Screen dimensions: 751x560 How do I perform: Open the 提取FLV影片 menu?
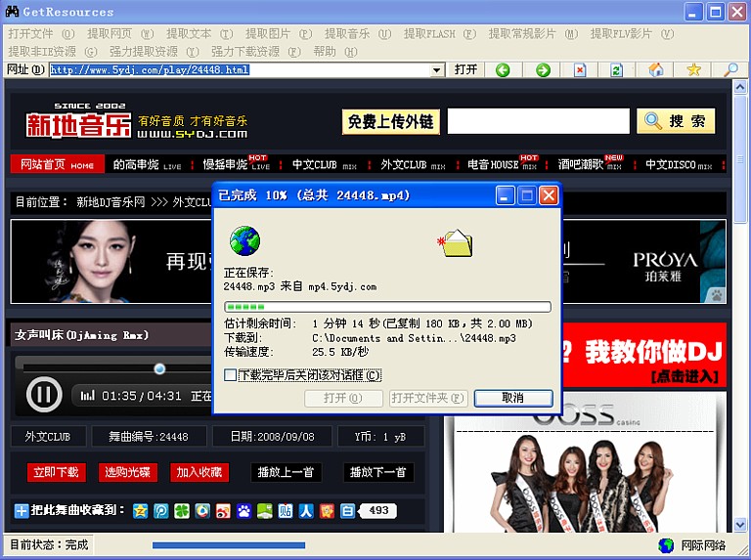coord(632,34)
